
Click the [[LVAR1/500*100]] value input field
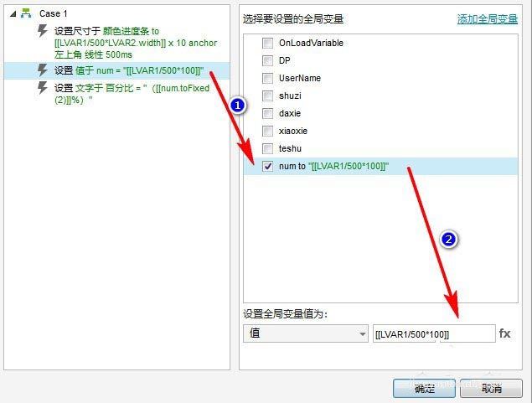tap(434, 333)
